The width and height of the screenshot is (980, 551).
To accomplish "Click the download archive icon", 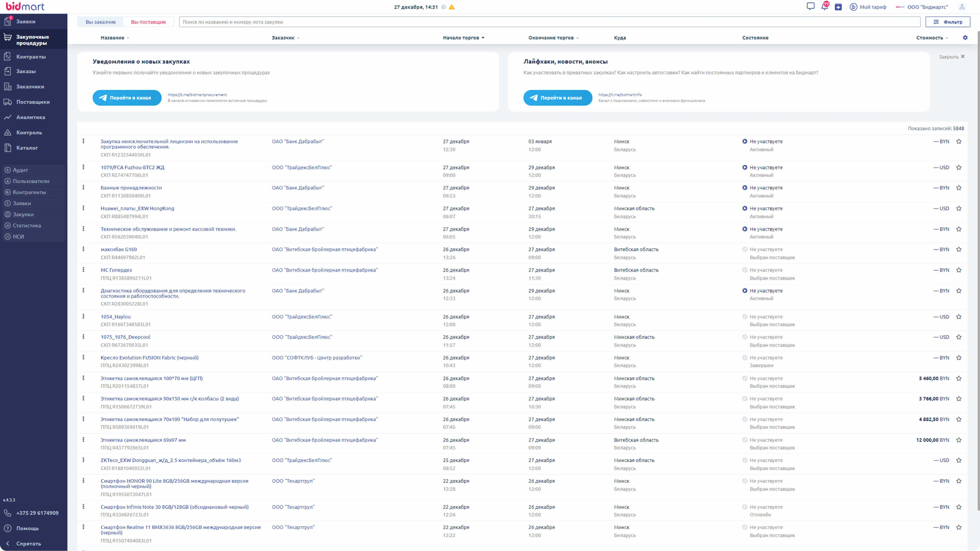I will 838,7.
